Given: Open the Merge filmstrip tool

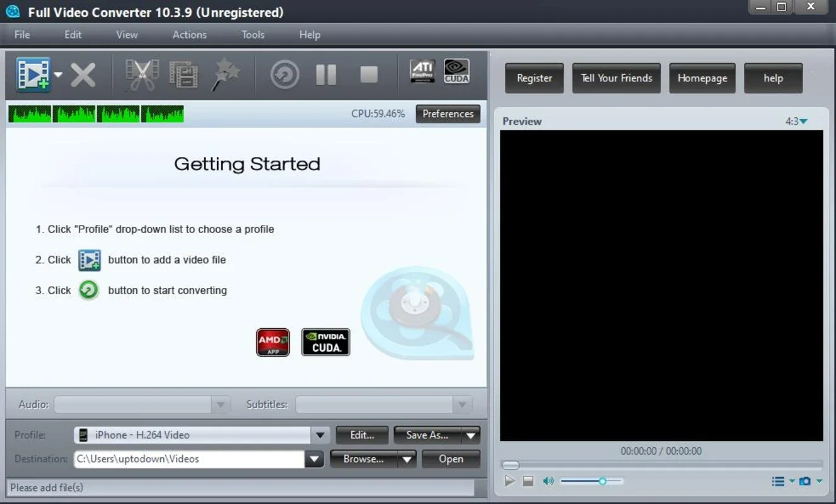Looking at the screenshot, I should [x=183, y=75].
